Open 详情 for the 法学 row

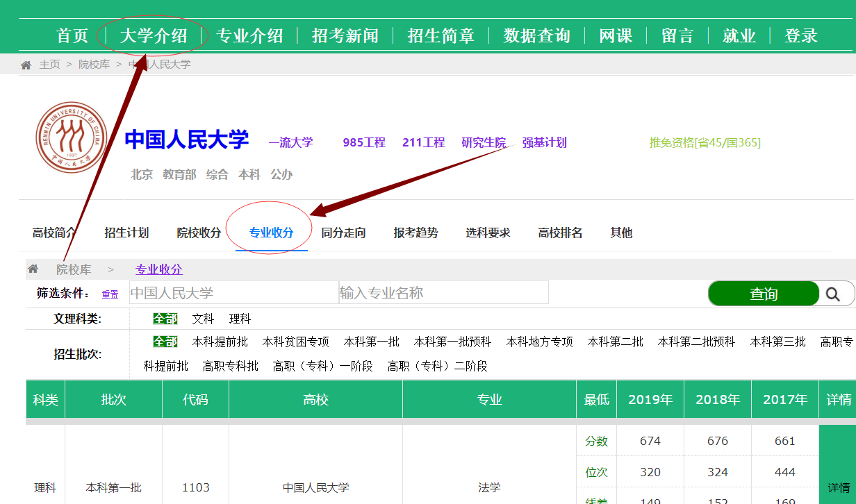[x=838, y=487]
